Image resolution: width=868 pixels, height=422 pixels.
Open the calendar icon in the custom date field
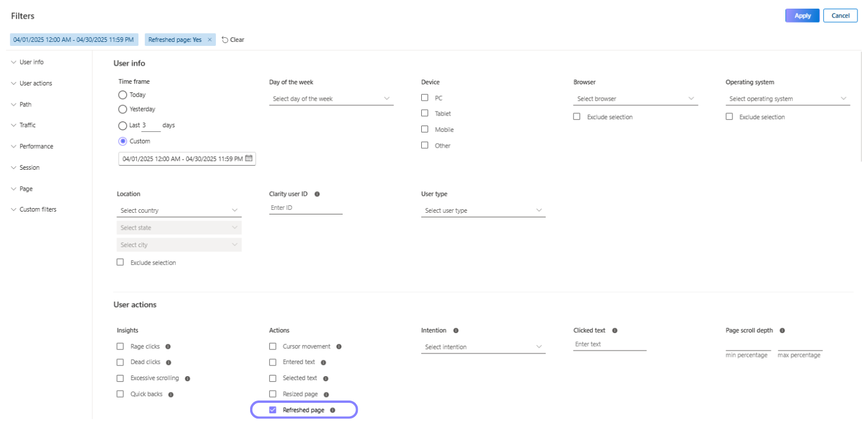point(250,158)
